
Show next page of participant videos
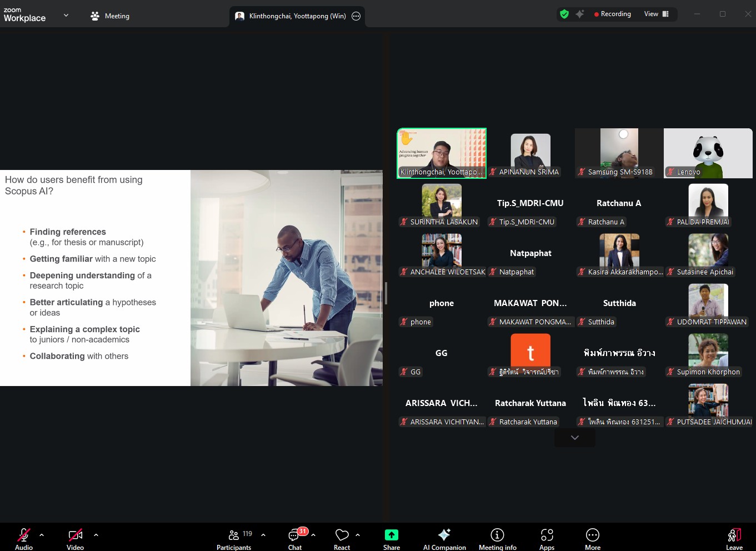[574, 438]
